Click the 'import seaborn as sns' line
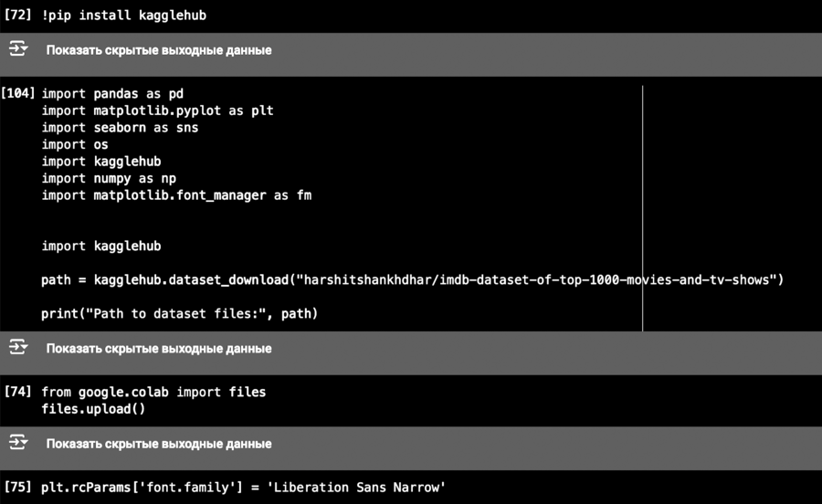The image size is (822, 504). [x=120, y=128]
